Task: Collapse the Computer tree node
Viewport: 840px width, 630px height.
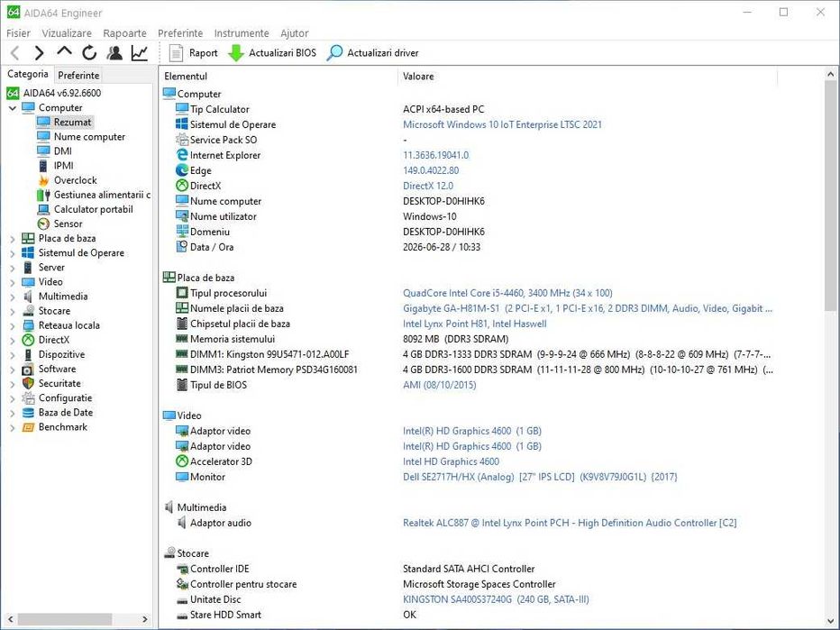Action: pos(13,107)
